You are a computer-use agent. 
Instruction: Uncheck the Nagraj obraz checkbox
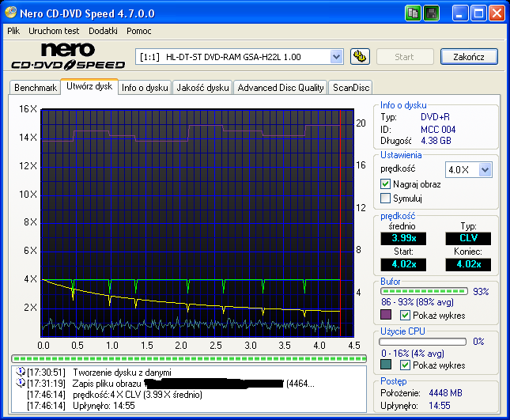tap(386, 184)
